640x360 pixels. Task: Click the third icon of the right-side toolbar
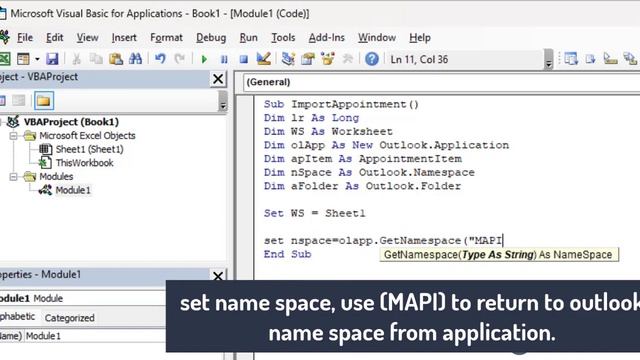click(611, 59)
